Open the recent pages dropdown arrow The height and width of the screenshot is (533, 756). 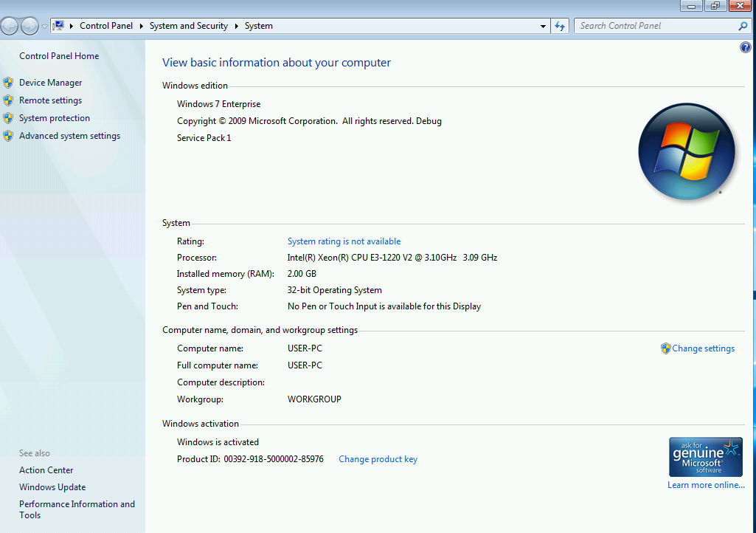(44, 26)
